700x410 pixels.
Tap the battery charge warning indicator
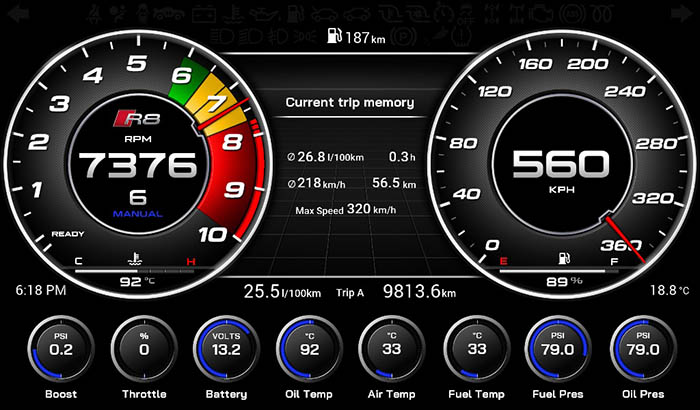[x=204, y=14]
